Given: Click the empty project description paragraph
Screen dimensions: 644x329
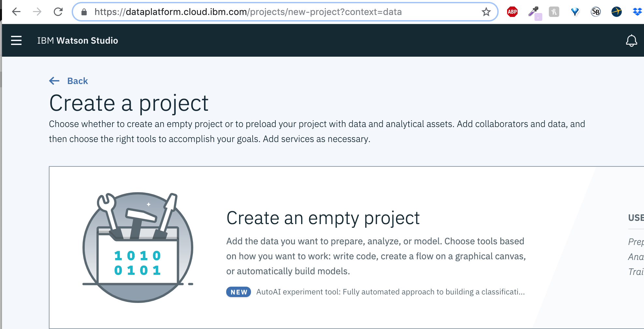Looking at the screenshot, I should 376,256.
